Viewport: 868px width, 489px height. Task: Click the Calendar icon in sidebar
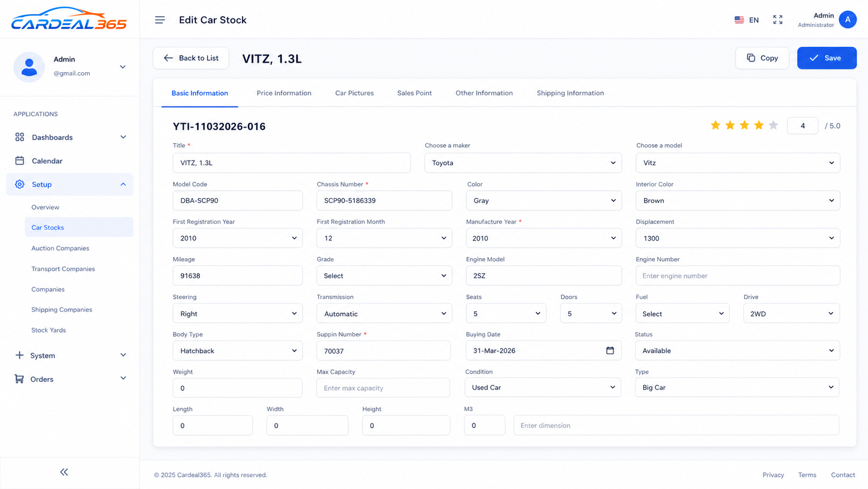tap(20, 161)
